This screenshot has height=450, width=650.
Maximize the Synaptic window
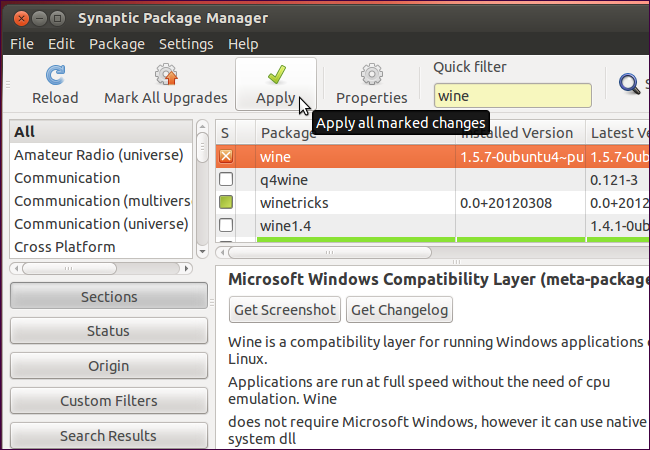point(58,18)
